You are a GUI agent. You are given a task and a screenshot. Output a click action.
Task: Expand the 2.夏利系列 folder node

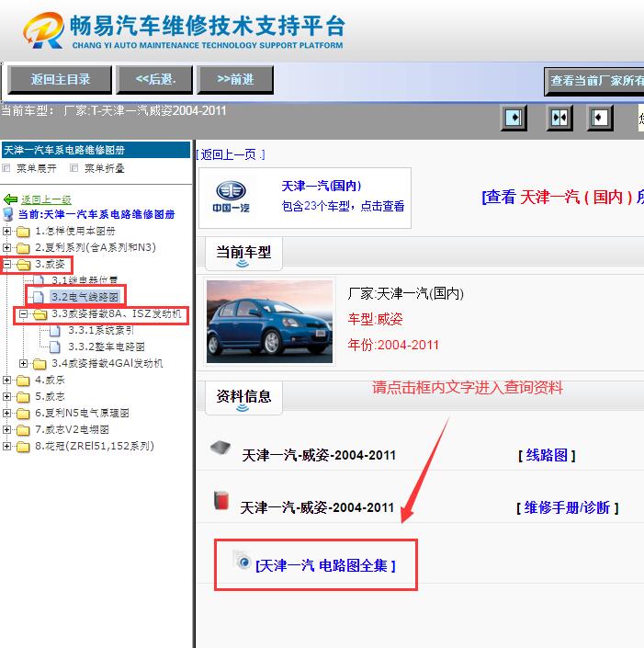pos(6,247)
